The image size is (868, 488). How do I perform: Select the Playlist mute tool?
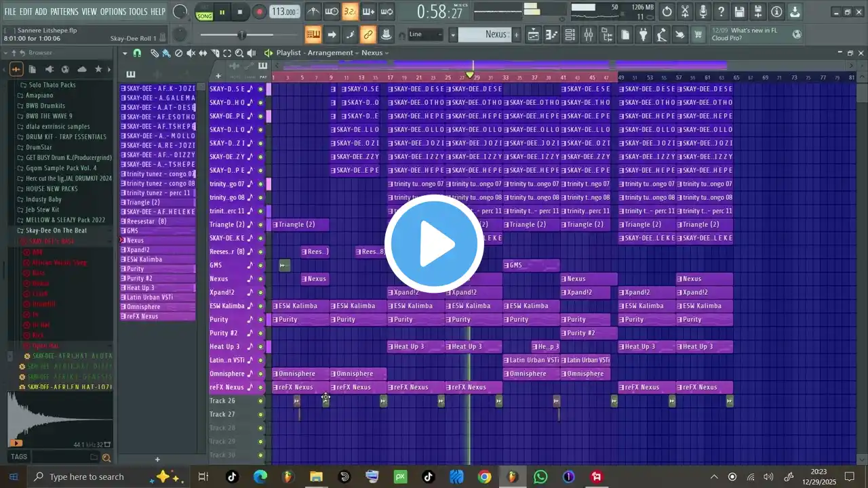191,53
